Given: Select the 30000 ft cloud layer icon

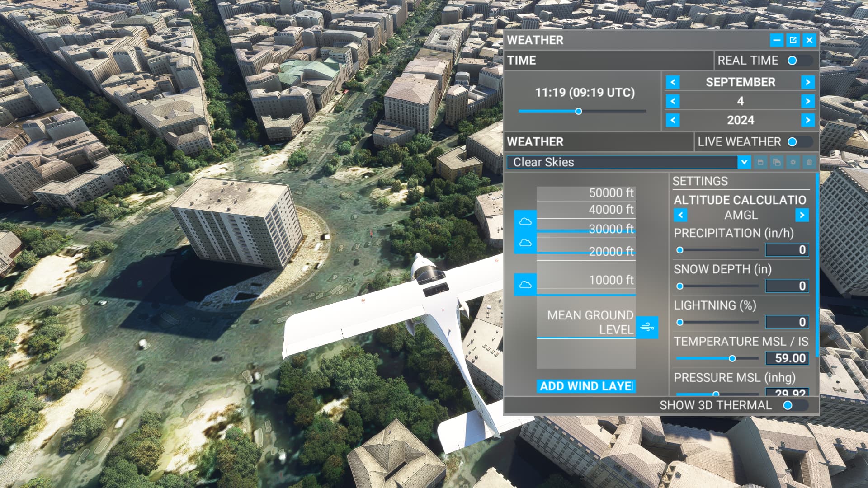Looking at the screenshot, I should tap(525, 221).
